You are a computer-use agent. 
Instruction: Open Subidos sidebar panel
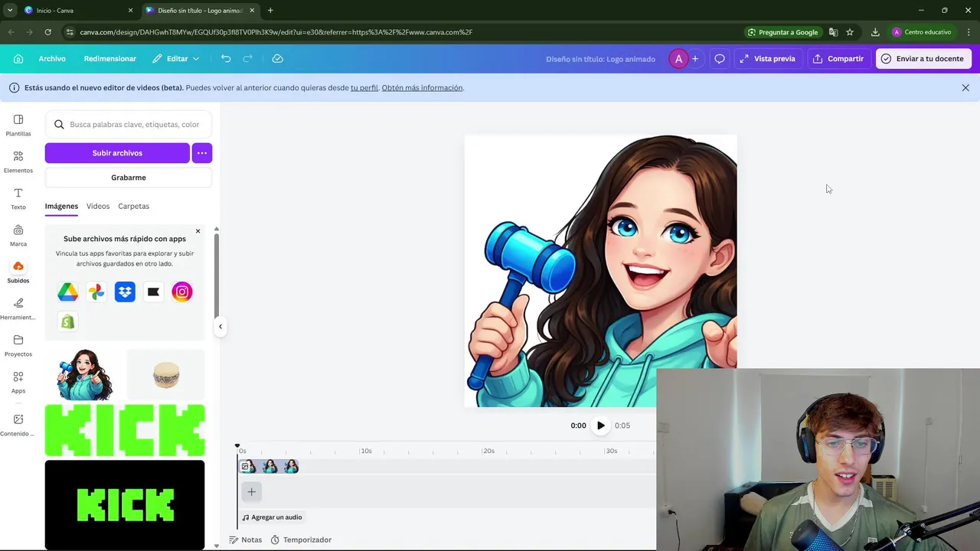[18, 272]
